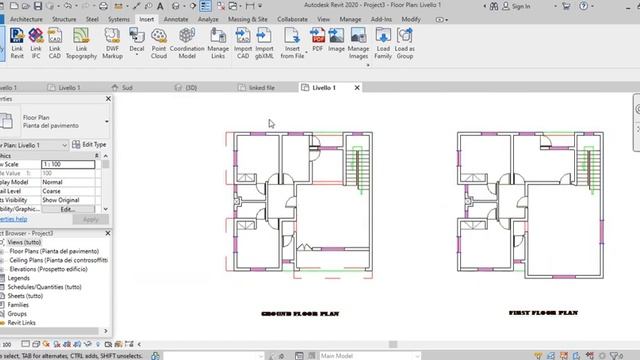Open the Decal tool

click(137, 40)
